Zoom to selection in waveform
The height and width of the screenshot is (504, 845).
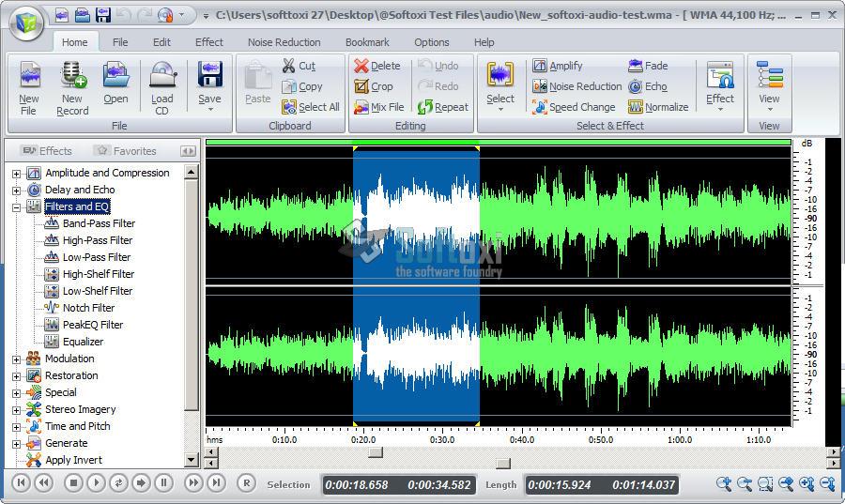(x=765, y=483)
